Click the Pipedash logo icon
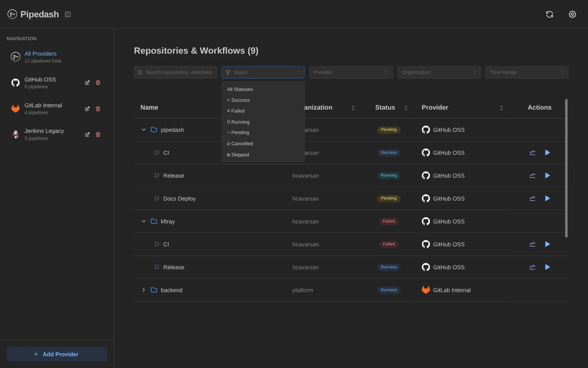588x368 pixels. tap(12, 14)
